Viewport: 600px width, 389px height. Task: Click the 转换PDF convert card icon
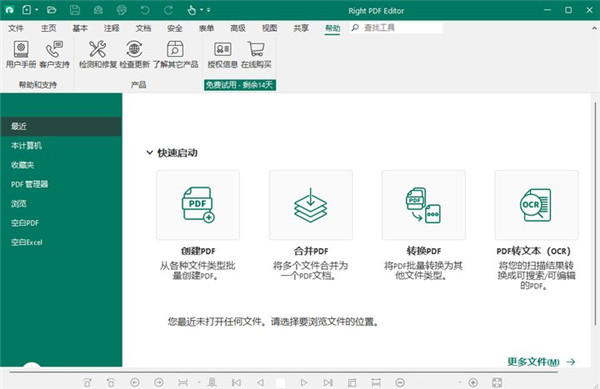(x=424, y=205)
